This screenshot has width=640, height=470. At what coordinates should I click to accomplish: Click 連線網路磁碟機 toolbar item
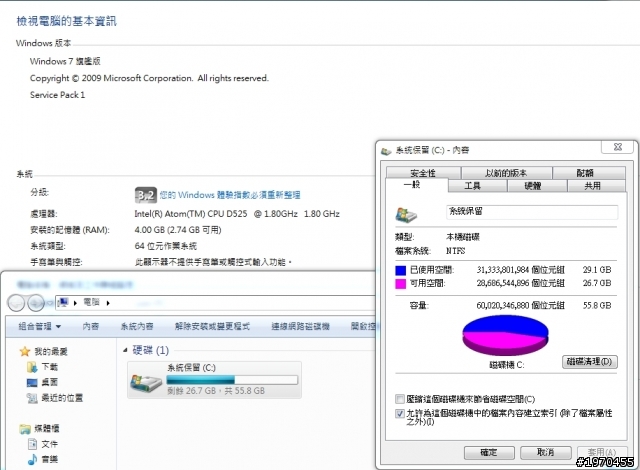pyautogui.click(x=300, y=326)
